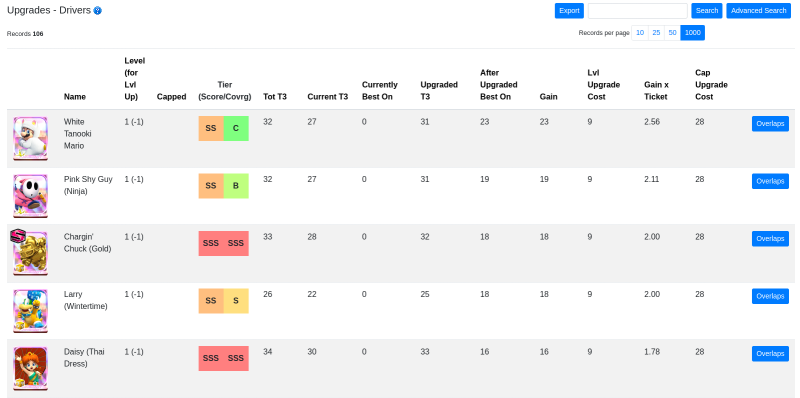Open White Tanooki Mario driver image

[x=31, y=139]
